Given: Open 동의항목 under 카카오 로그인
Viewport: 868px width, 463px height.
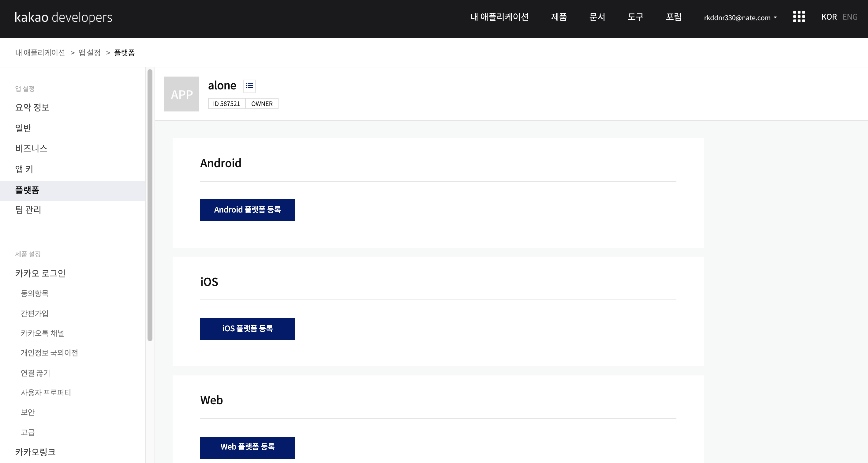Looking at the screenshot, I should click(x=35, y=293).
